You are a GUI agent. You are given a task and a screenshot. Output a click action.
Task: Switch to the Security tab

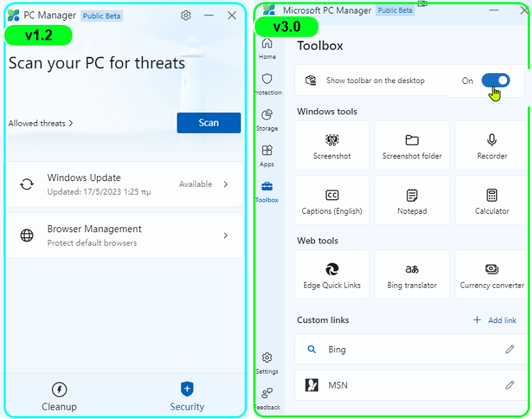click(x=187, y=396)
